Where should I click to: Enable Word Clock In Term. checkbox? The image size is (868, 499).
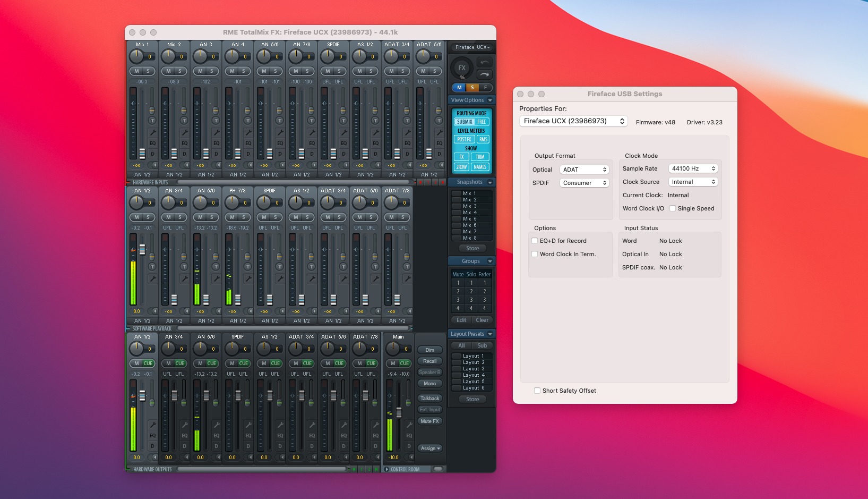coord(535,254)
